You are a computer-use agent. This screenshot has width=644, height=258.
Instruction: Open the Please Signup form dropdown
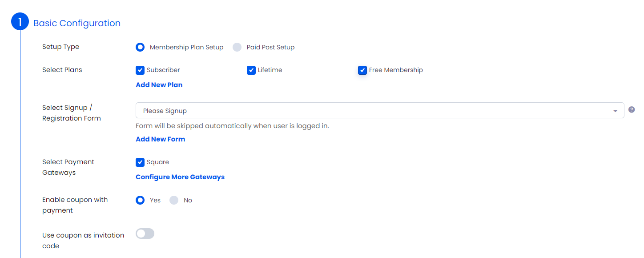[x=380, y=110]
